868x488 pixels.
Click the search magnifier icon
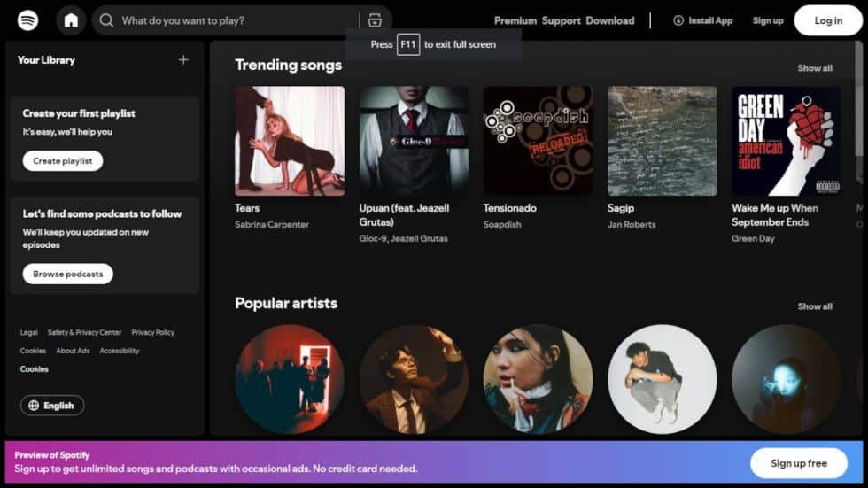click(106, 20)
